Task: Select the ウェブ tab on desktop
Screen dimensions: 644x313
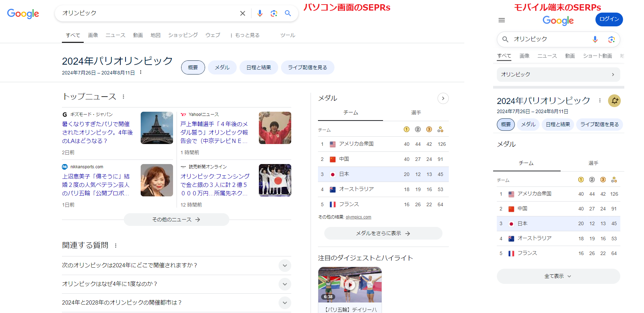Action: coord(213,35)
